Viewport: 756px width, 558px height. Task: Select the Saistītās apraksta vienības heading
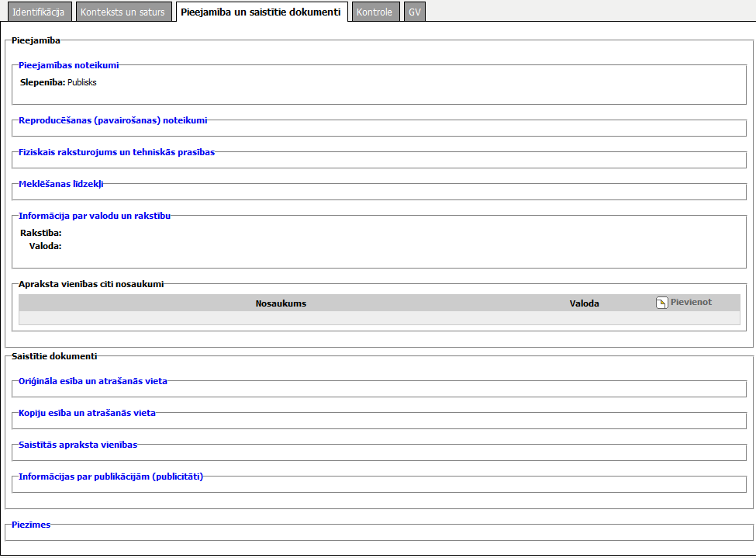78,445
